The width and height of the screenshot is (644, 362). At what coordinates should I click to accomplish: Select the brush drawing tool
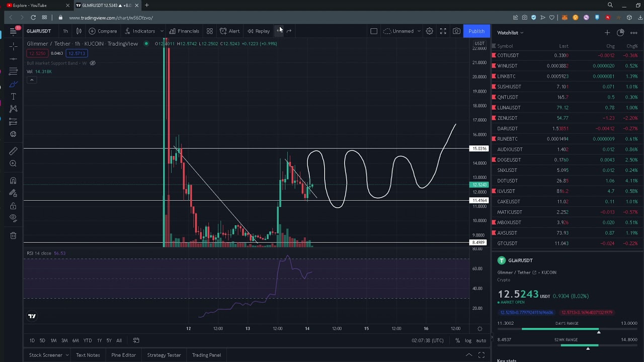13,84
